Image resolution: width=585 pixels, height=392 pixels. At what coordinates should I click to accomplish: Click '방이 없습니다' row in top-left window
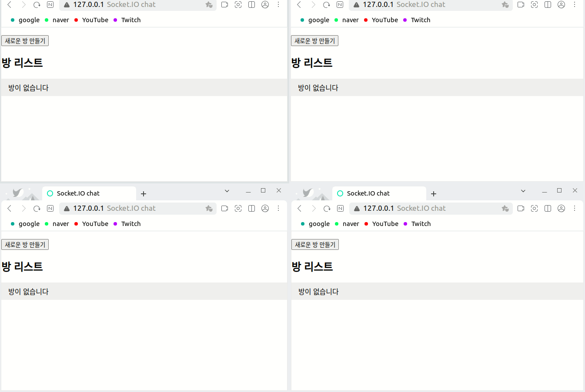(144, 88)
